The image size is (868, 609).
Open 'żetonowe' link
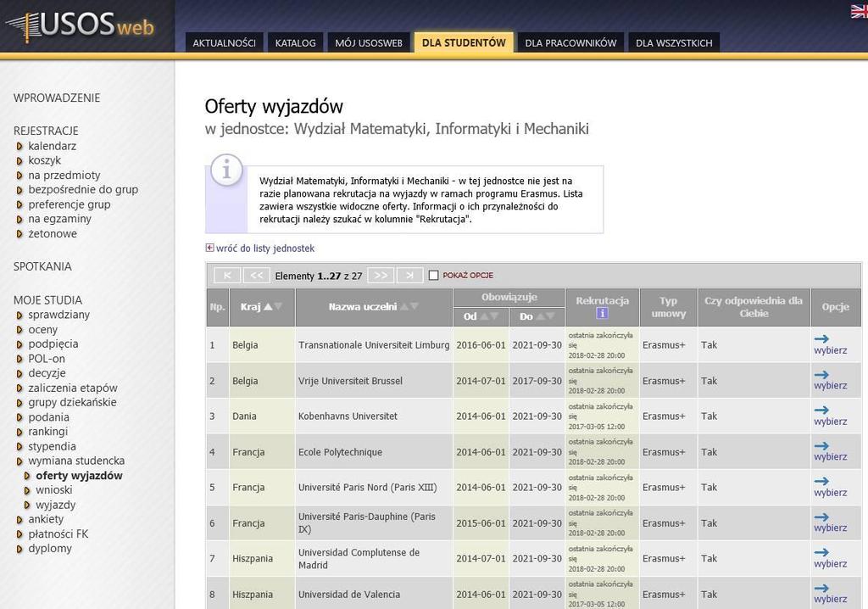[x=53, y=233]
